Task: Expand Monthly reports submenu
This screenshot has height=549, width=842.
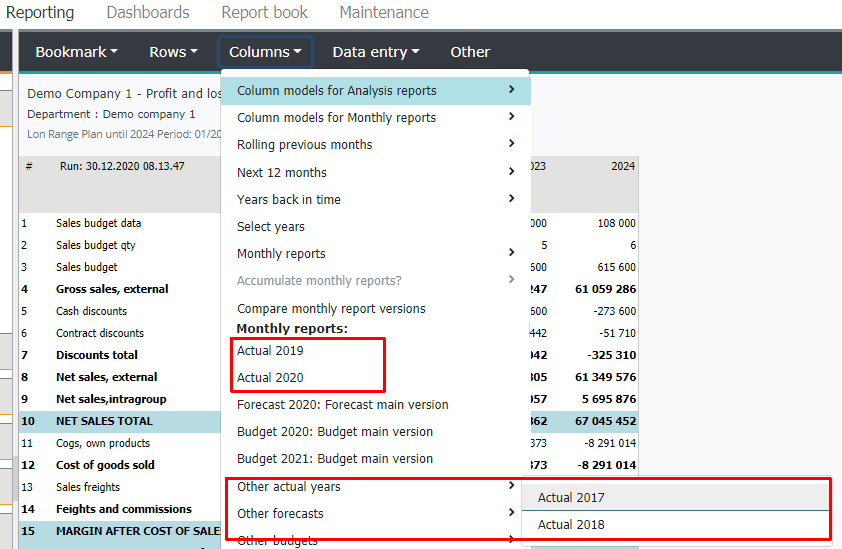Action: [x=376, y=254]
